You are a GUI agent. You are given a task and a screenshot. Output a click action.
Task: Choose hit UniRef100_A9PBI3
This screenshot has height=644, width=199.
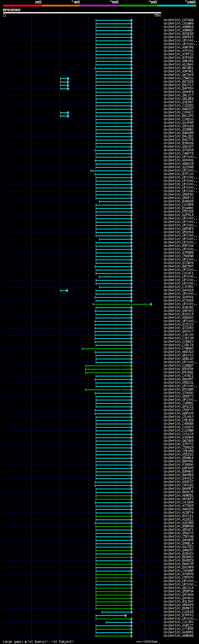tap(178, 37)
